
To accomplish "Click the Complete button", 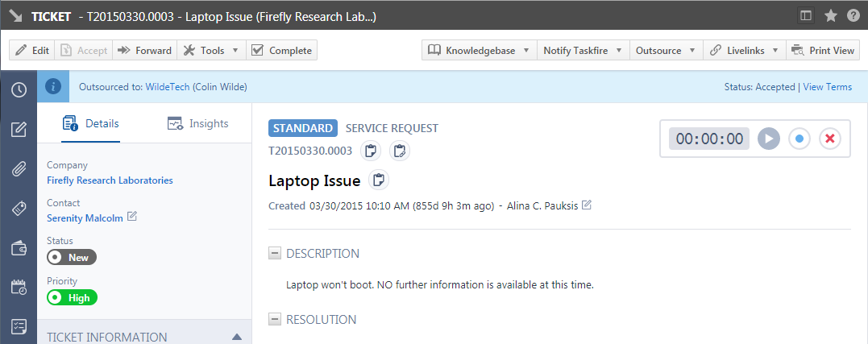I will pos(281,51).
